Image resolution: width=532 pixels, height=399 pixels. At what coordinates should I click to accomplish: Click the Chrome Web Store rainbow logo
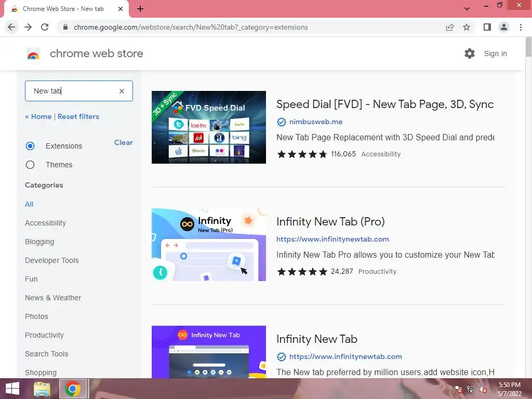click(x=33, y=54)
